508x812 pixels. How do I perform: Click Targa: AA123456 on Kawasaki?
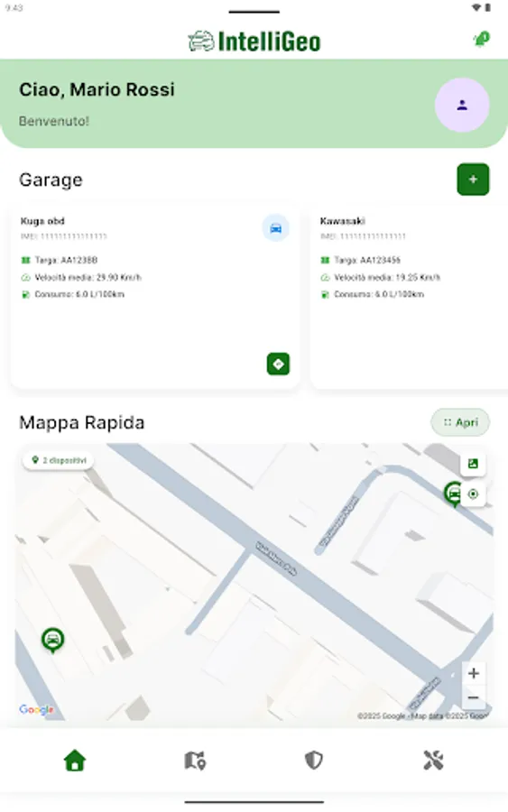pyautogui.click(x=367, y=260)
